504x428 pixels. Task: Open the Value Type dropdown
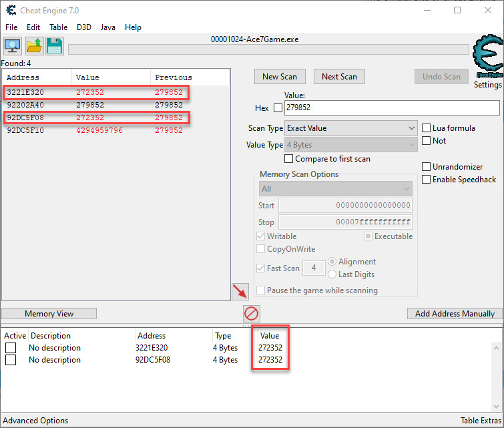point(350,145)
